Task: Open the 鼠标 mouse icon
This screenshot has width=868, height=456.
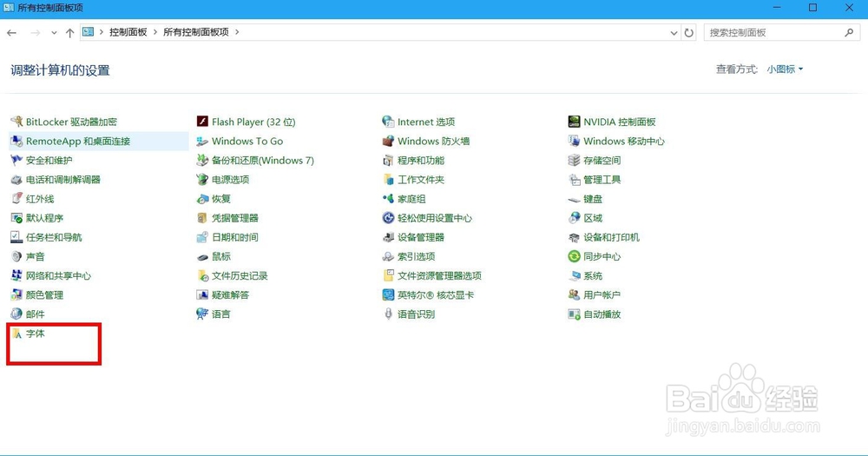Action: 202,256
